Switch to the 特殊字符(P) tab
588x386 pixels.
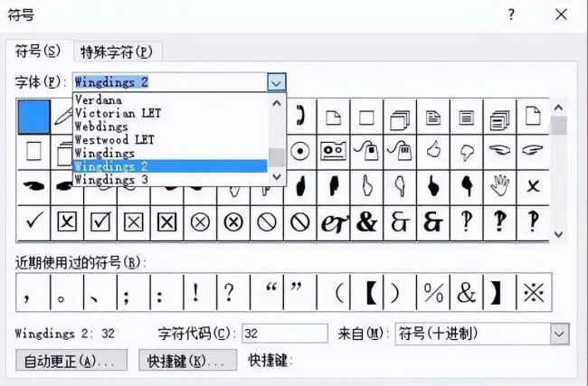coord(117,52)
